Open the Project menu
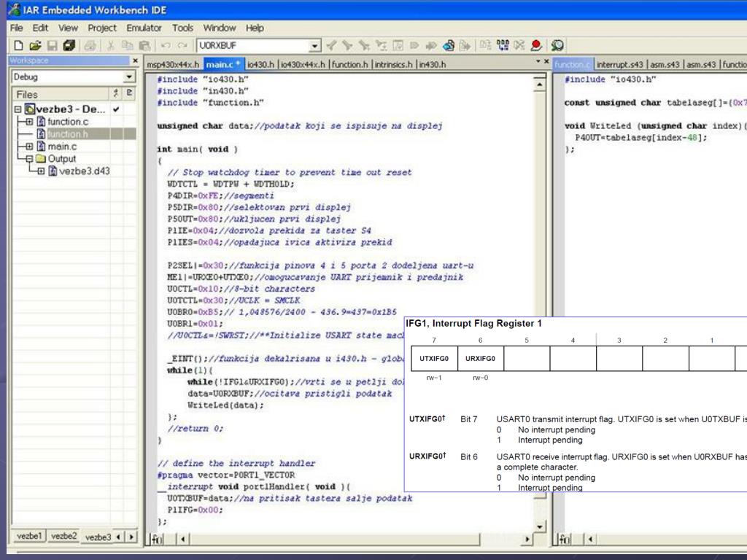747x560 pixels. pyautogui.click(x=102, y=28)
